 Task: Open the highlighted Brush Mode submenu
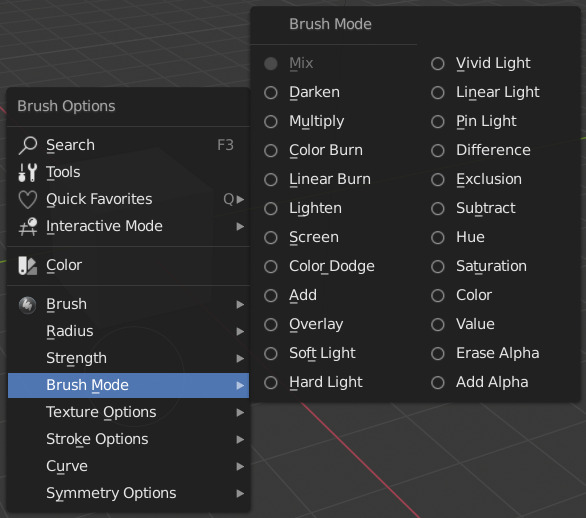coord(128,385)
